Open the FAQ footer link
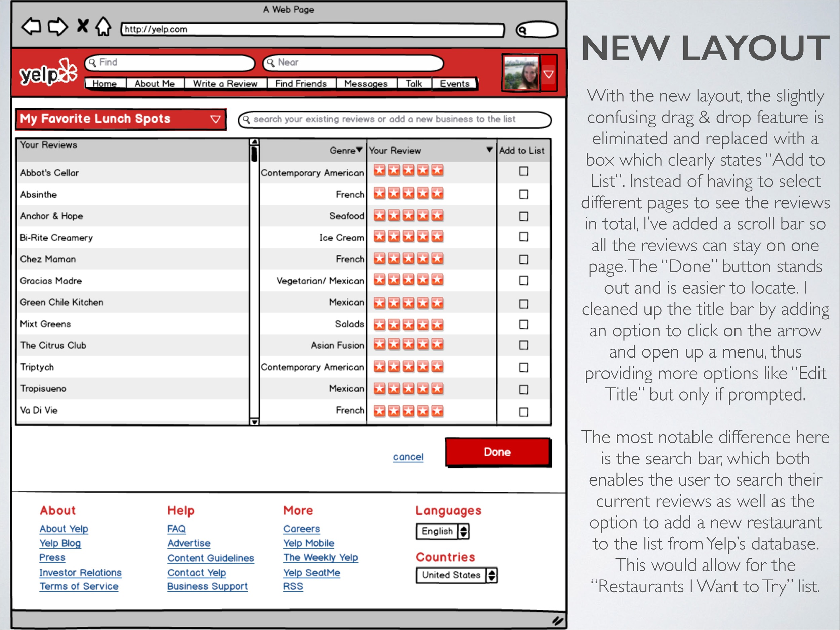 point(177,529)
